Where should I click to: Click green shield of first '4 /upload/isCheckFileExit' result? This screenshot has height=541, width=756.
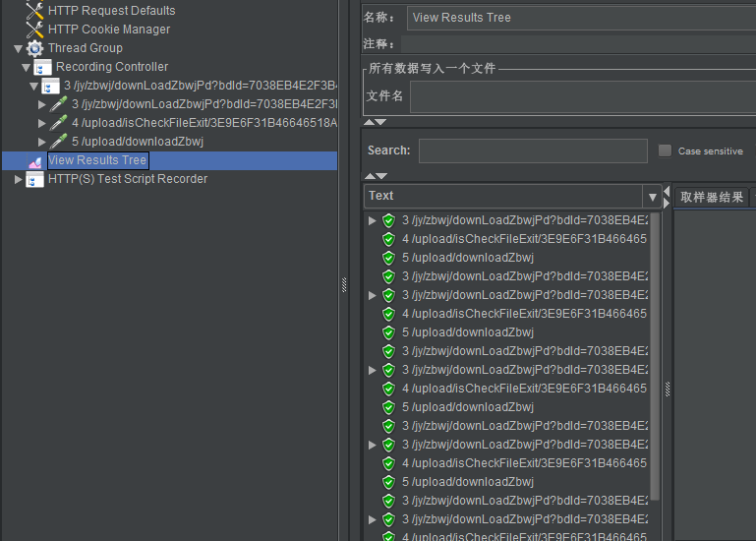[388, 239]
